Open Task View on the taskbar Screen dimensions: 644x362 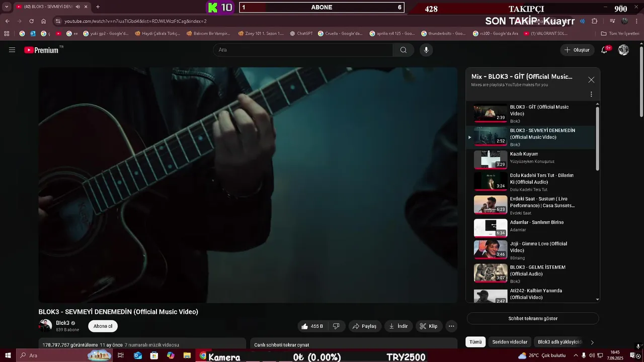tap(121, 355)
